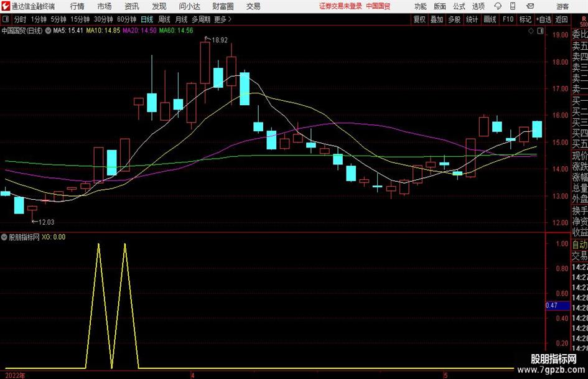Click the XG: 0.00 indicator value

[x=54, y=237]
